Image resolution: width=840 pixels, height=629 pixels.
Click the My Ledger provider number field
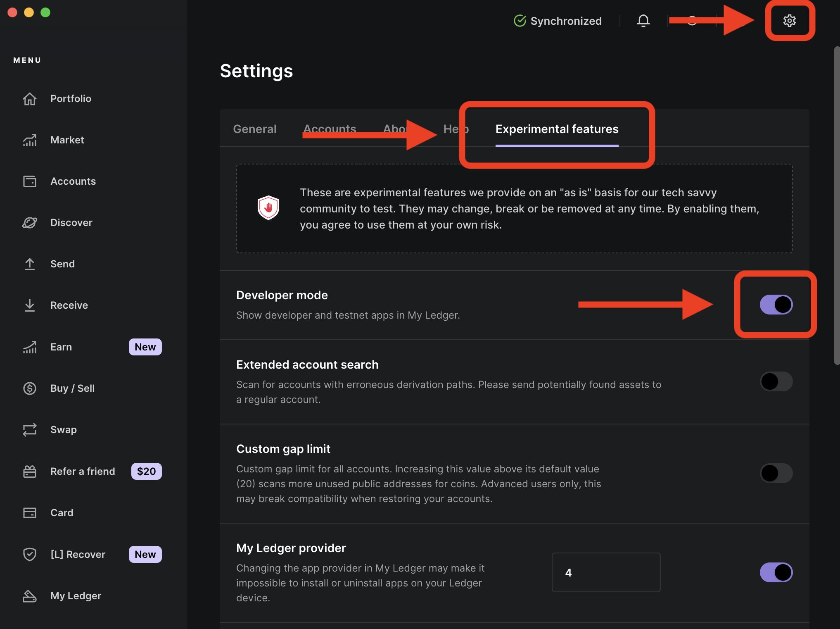tap(606, 572)
